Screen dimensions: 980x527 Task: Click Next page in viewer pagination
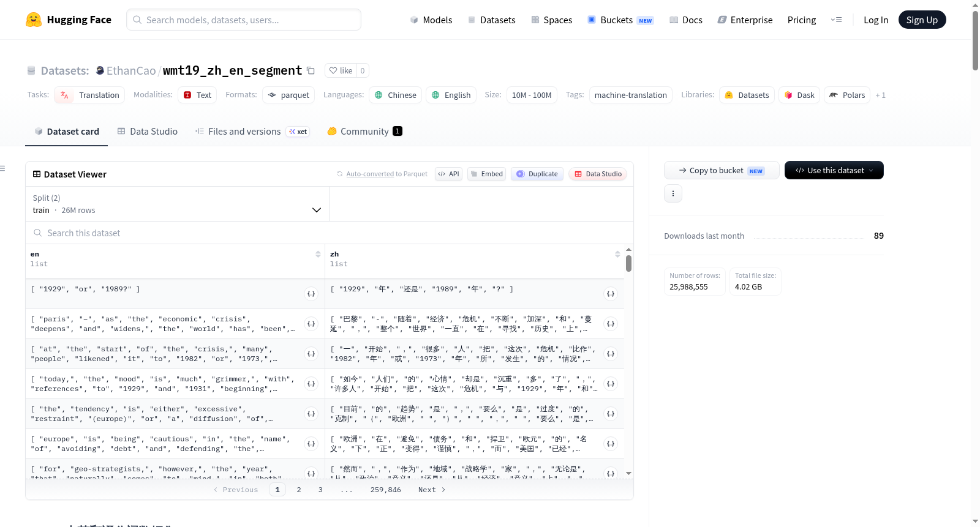tap(432, 490)
